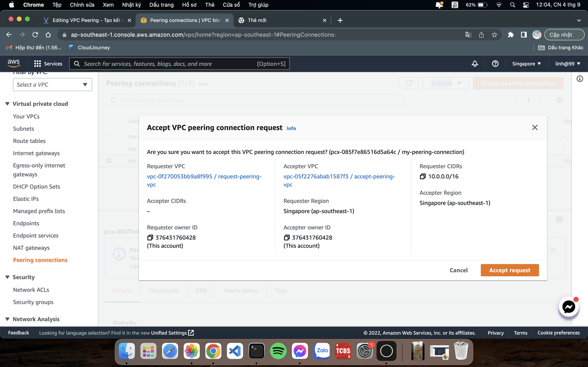Open the Singapore region dropdown

point(526,64)
